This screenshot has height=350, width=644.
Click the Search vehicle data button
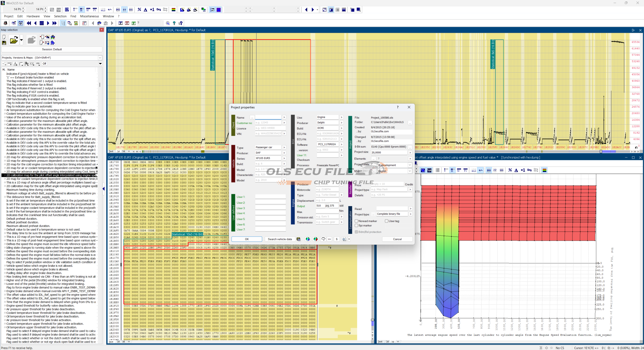click(280, 239)
